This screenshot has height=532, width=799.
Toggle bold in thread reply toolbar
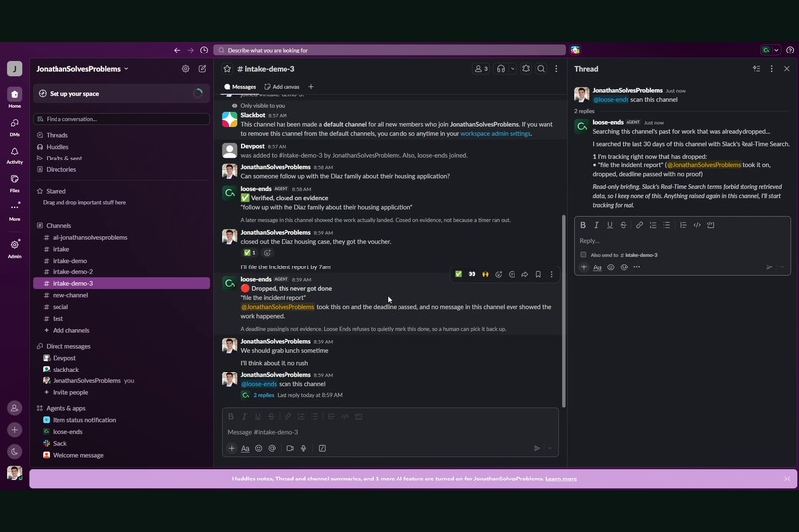click(583, 225)
